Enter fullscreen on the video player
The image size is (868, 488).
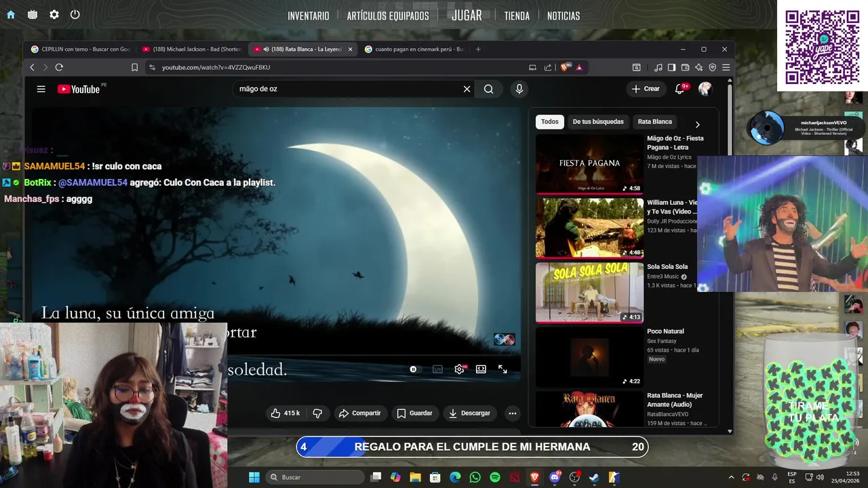click(502, 369)
